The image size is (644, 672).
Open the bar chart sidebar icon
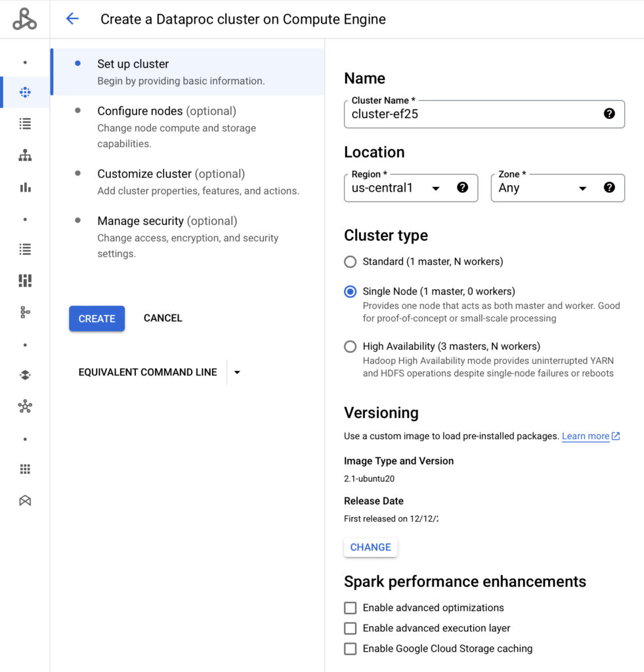pyautogui.click(x=25, y=187)
